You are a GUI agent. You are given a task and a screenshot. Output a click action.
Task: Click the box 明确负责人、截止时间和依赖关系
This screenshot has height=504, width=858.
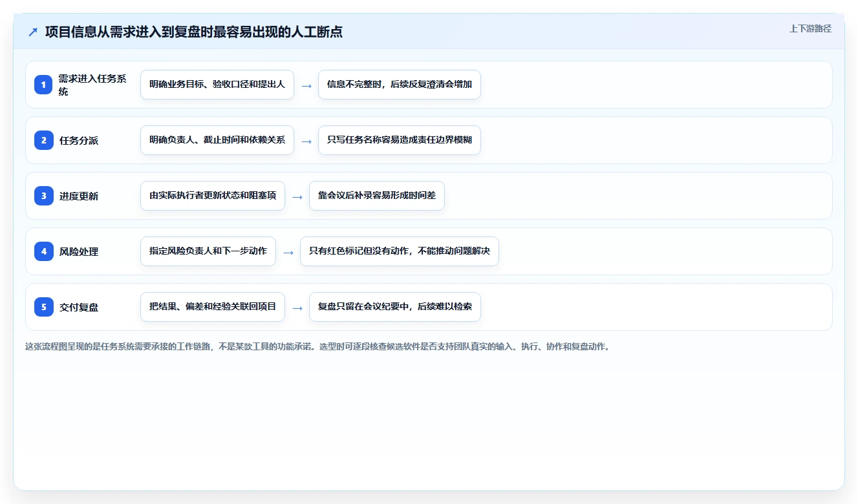pyautogui.click(x=217, y=140)
